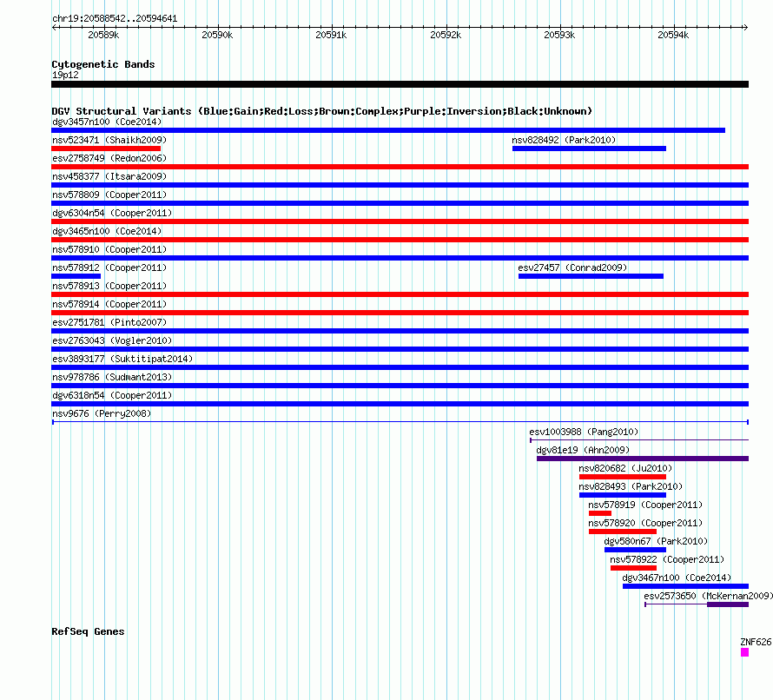The image size is (773, 700).
Task: Select the esv2573650 (McKernan2009) label
Action: pyautogui.click(x=709, y=596)
